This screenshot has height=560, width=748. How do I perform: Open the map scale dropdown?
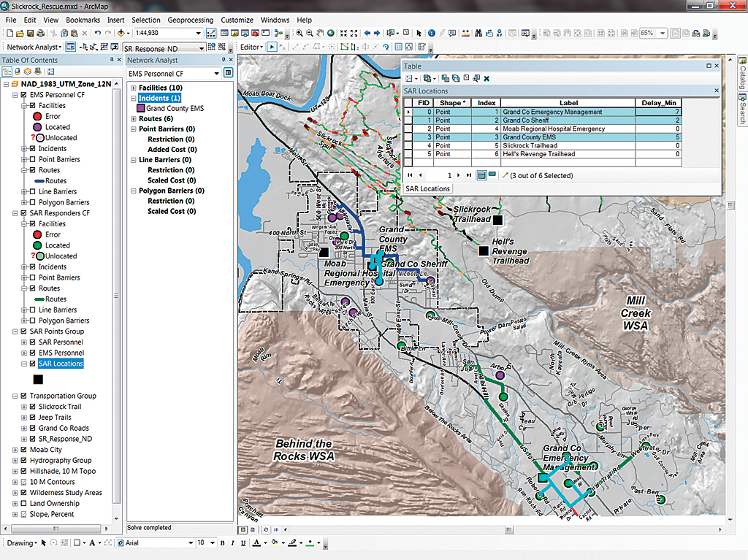[198, 34]
